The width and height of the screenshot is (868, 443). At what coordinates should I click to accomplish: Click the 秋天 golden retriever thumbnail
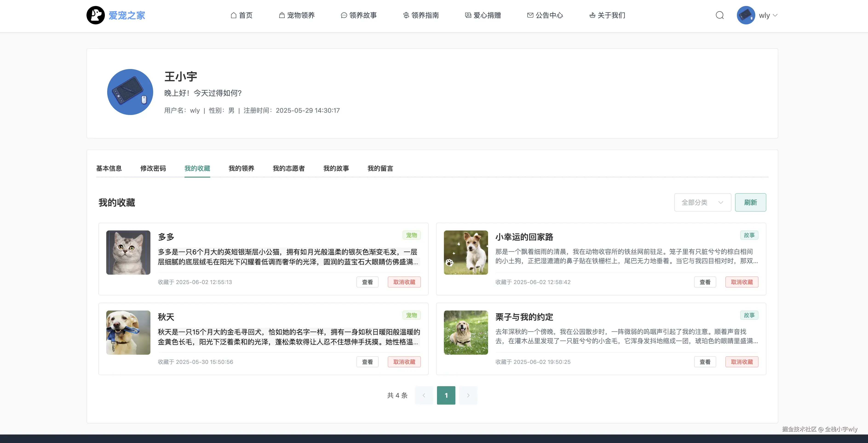pyautogui.click(x=128, y=332)
